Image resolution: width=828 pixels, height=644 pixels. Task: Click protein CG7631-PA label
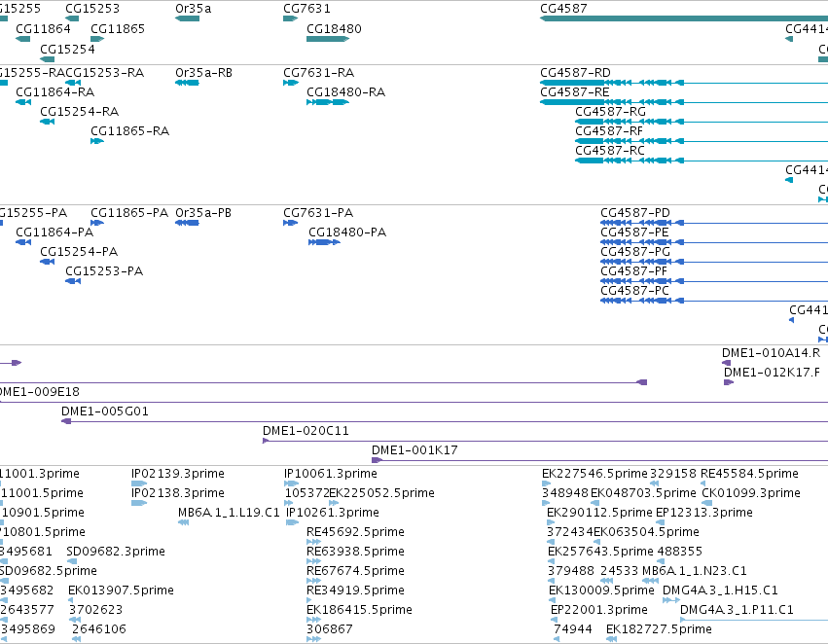[x=318, y=213]
